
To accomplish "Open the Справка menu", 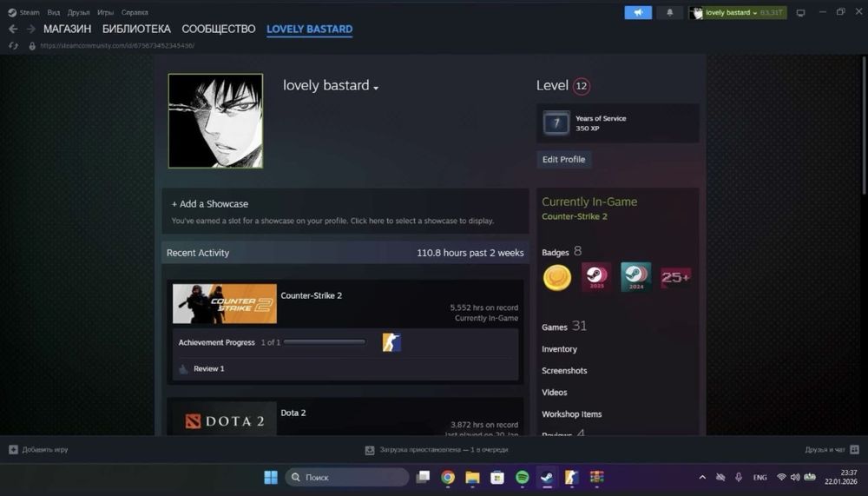I will pos(135,12).
